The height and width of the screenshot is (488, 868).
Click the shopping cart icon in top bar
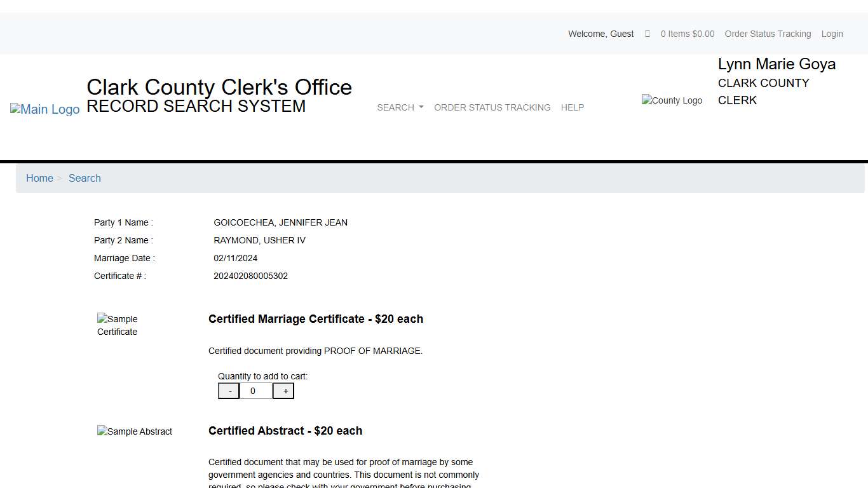pos(647,34)
